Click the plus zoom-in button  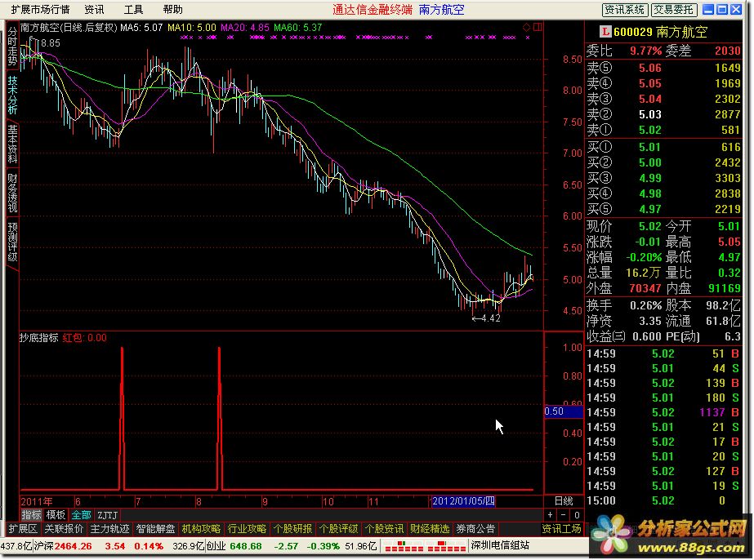(x=550, y=515)
